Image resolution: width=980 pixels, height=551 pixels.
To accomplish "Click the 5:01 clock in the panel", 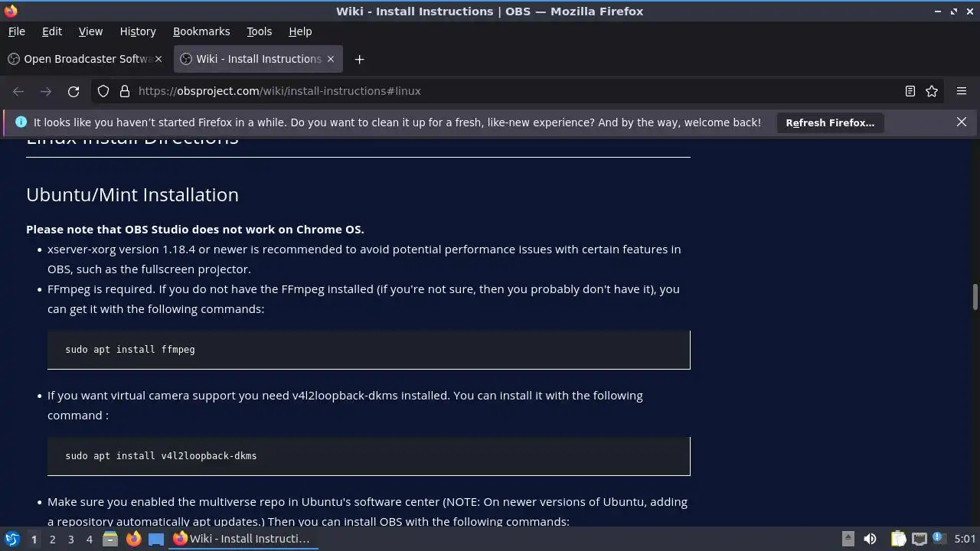I will click(965, 539).
